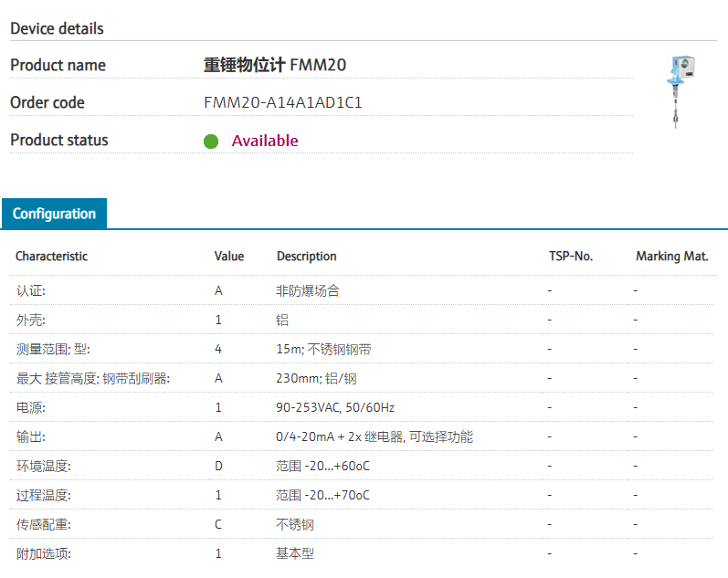
Task: Click the 0/4-20mA output description
Action: (x=375, y=436)
